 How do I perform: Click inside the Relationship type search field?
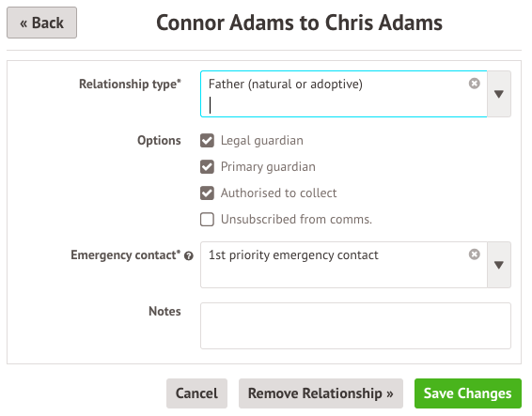pyautogui.click(x=339, y=105)
